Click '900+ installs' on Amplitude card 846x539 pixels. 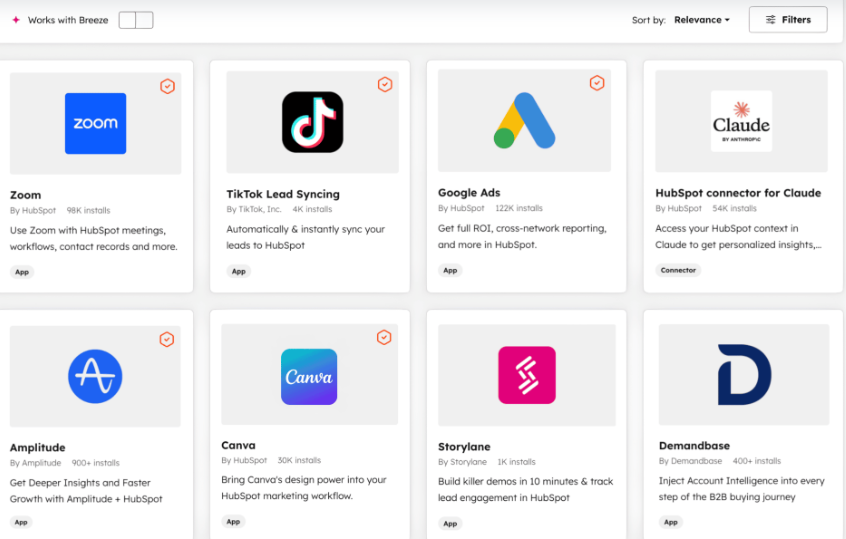pyautogui.click(x=95, y=463)
